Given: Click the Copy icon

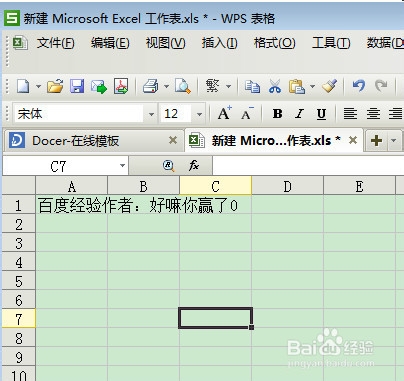Looking at the screenshot, I should point(252,86).
